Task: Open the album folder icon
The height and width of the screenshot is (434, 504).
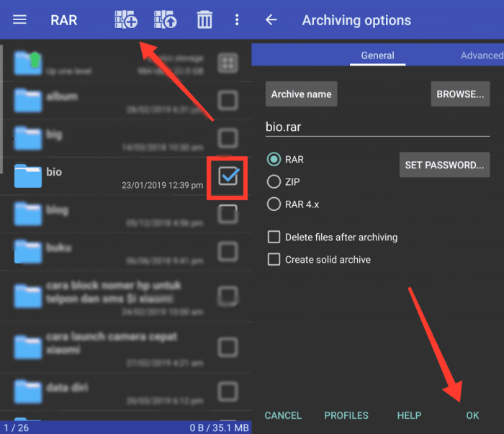Action: pyautogui.click(x=27, y=100)
